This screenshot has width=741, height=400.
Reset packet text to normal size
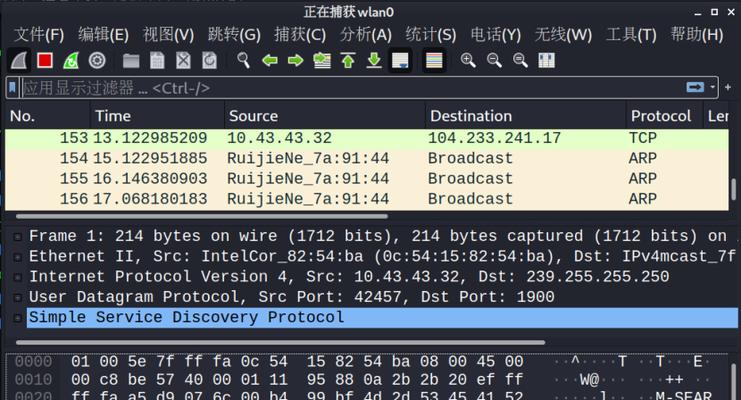tap(520, 61)
